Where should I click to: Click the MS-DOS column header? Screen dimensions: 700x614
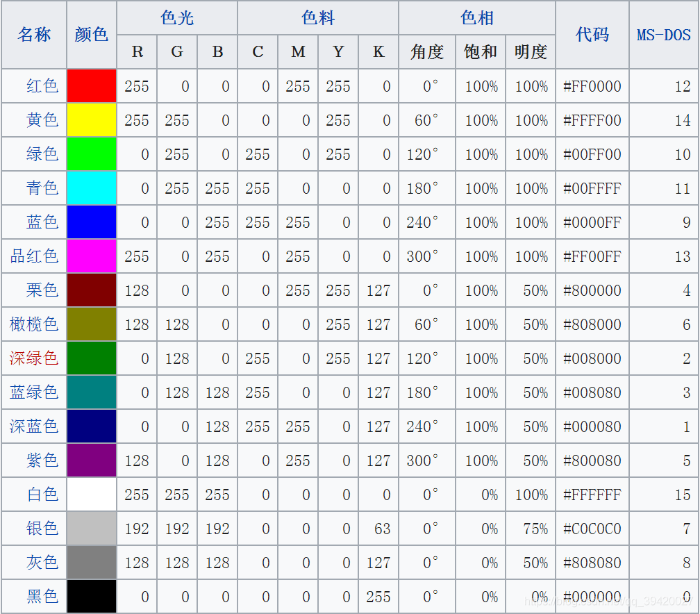pos(663,33)
